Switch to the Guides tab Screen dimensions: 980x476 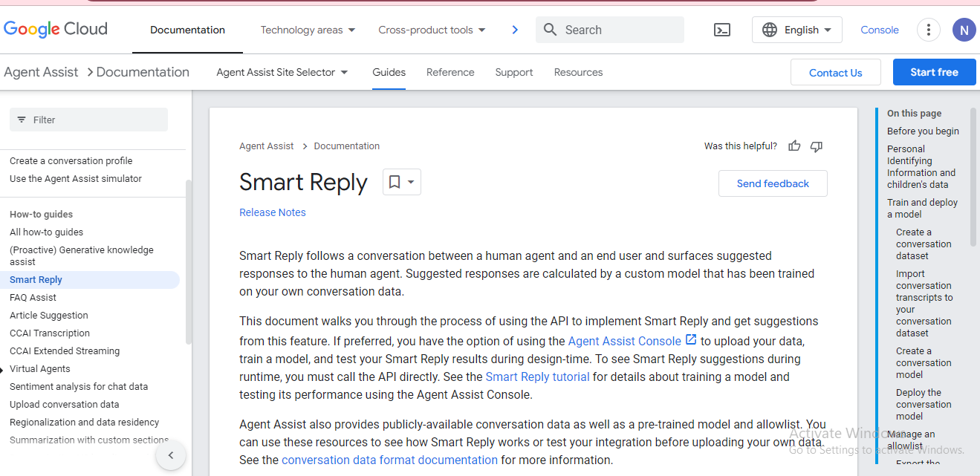click(389, 72)
